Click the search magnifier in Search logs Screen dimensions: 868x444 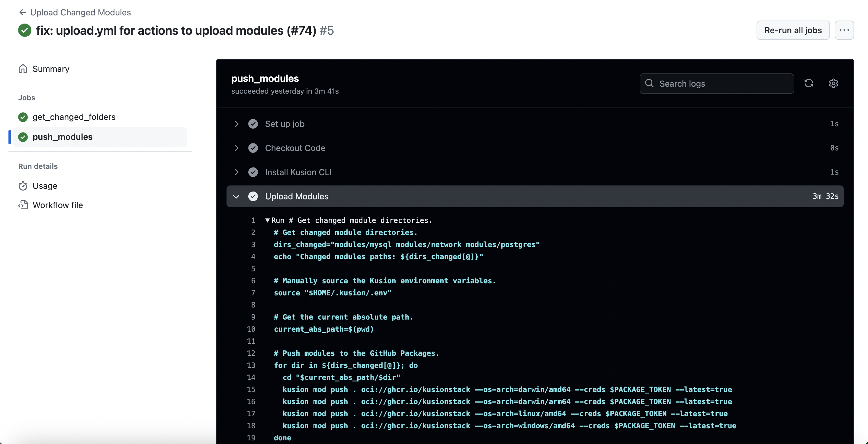click(649, 84)
